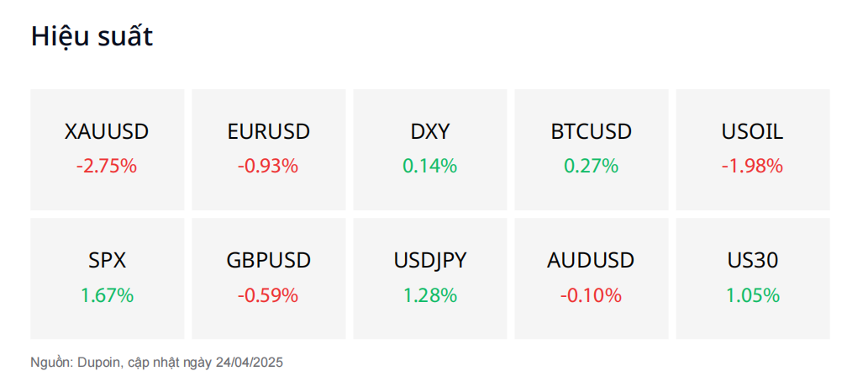Select the -1.98% USOIL percentage

[x=753, y=166]
